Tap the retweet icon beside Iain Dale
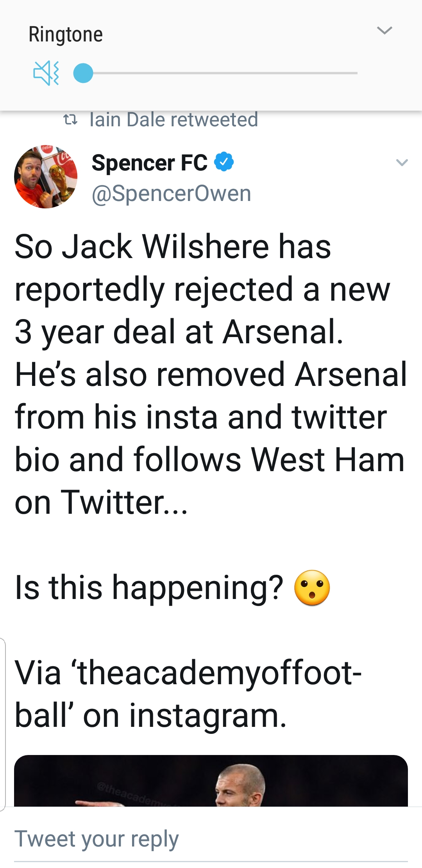Image resolution: width=422 pixels, height=868 pixels. tap(70, 120)
